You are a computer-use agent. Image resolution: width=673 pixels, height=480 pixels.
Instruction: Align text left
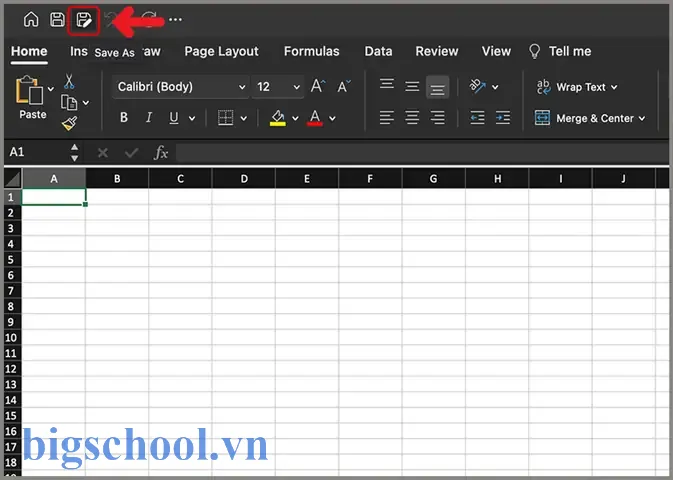(387, 118)
